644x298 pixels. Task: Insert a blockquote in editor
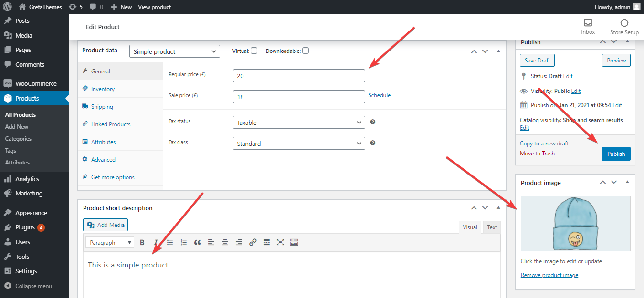pyautogui.click(x=197, y=242)
